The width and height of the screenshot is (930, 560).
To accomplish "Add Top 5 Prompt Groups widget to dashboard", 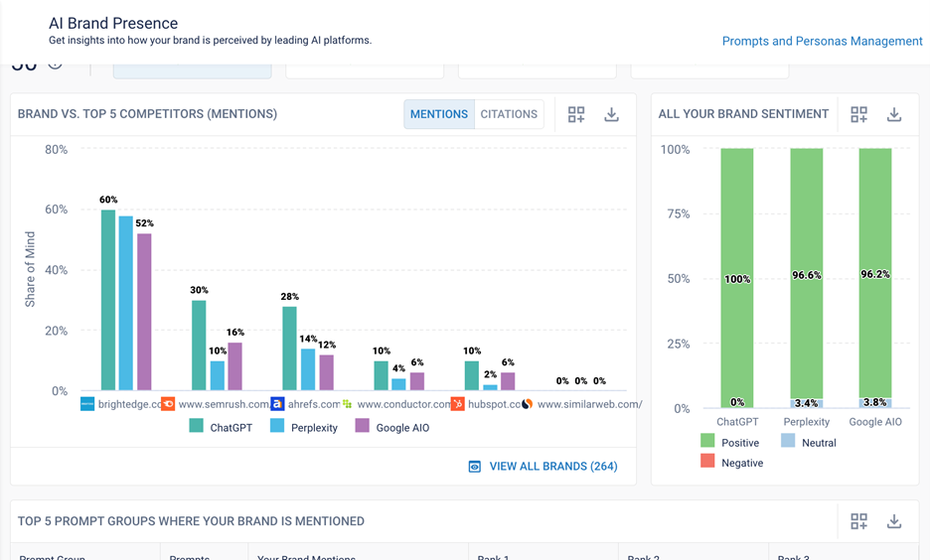I will [x=859, y=521].
